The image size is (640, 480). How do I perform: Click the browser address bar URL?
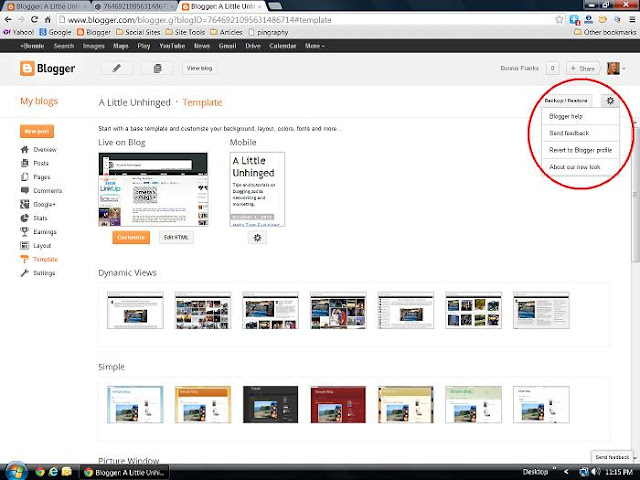pos(200,20)
